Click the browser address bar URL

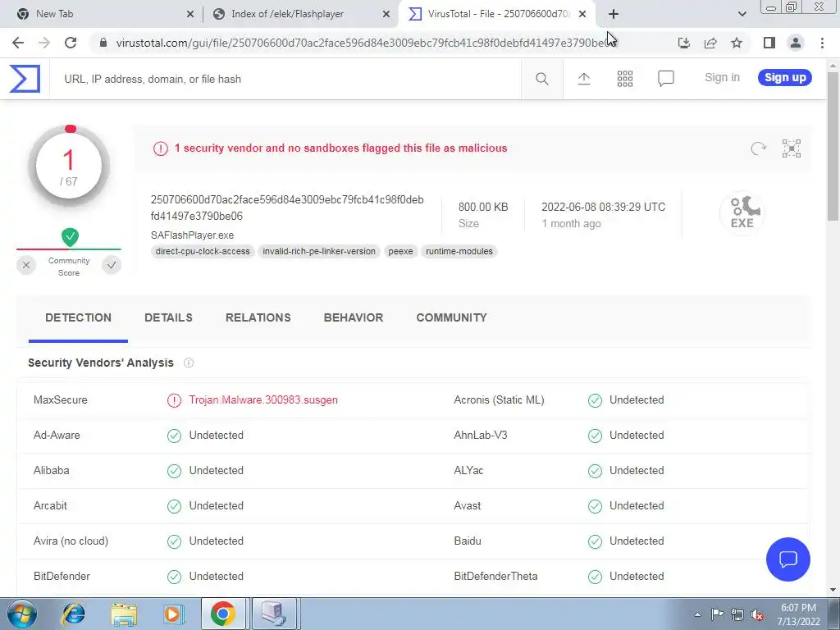click(x=365, y=43)
